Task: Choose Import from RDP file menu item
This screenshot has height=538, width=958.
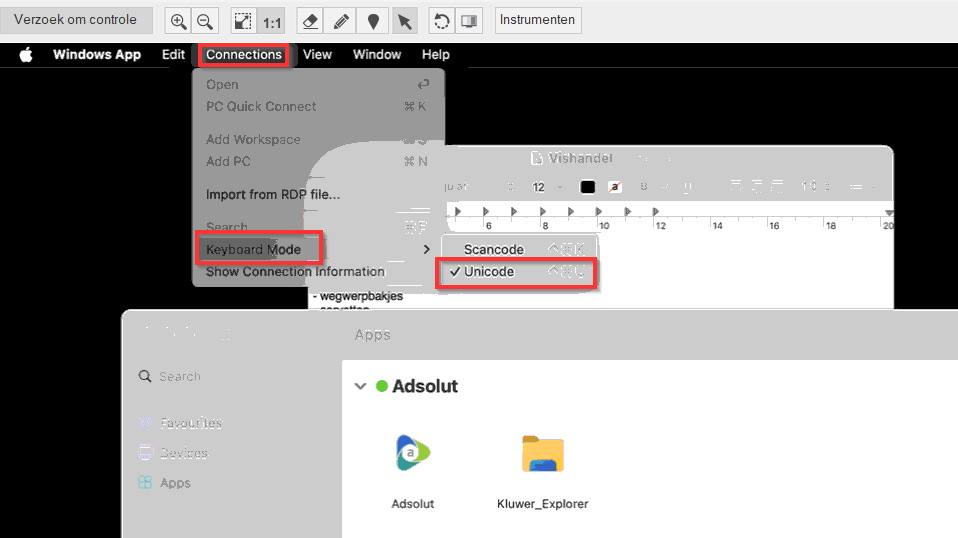Action: point(272,194)
